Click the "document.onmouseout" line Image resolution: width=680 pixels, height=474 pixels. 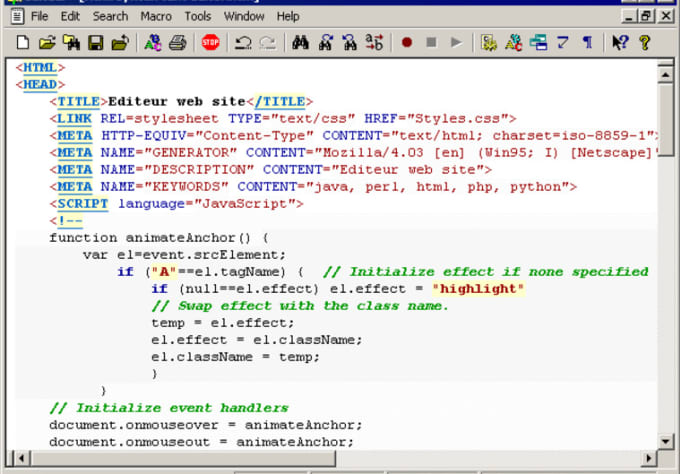pyautogui.click(x=201, y=442)
